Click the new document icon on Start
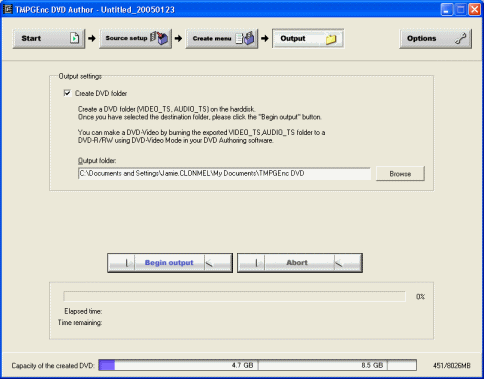The image size is (484, 379). (x=75, y=38)
